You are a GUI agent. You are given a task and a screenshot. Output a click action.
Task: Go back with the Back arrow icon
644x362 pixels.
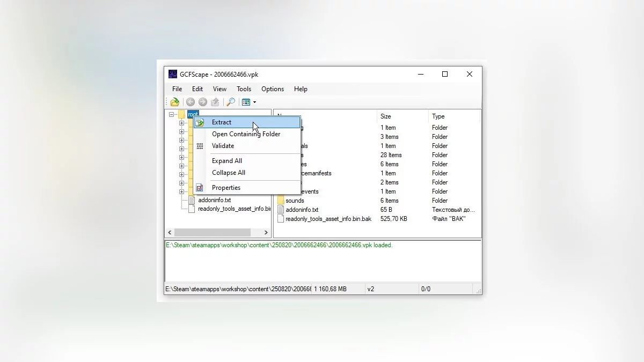pos(190,102)
